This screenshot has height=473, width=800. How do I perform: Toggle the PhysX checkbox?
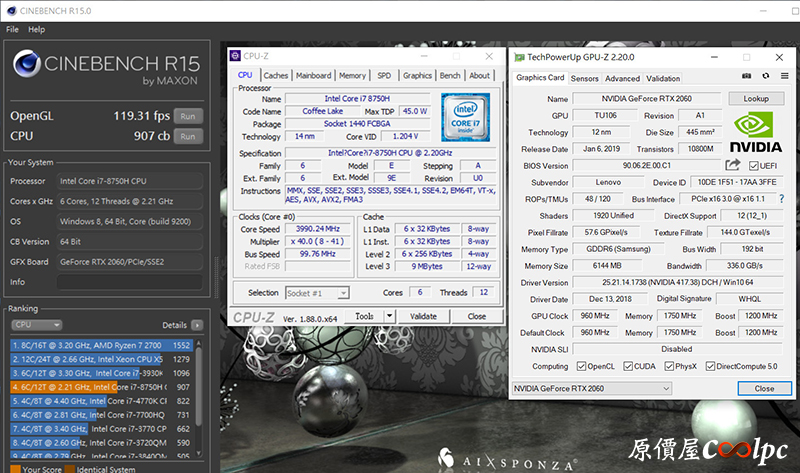pyautogui.click(x=669, y=366)
